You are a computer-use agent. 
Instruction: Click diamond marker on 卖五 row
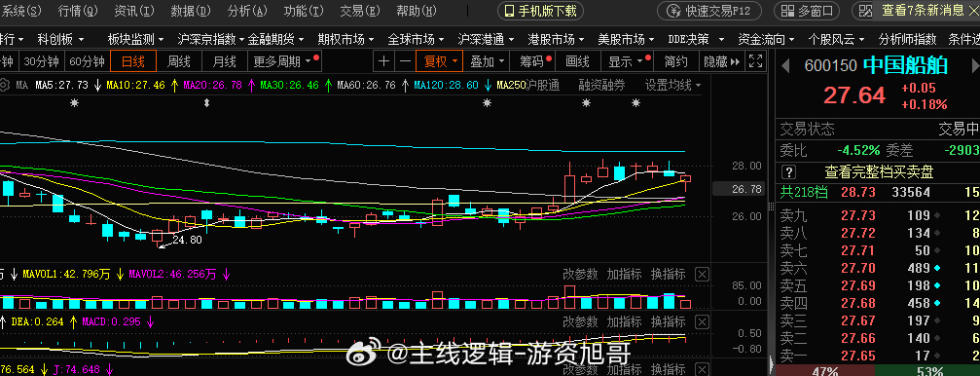[936, 286]
